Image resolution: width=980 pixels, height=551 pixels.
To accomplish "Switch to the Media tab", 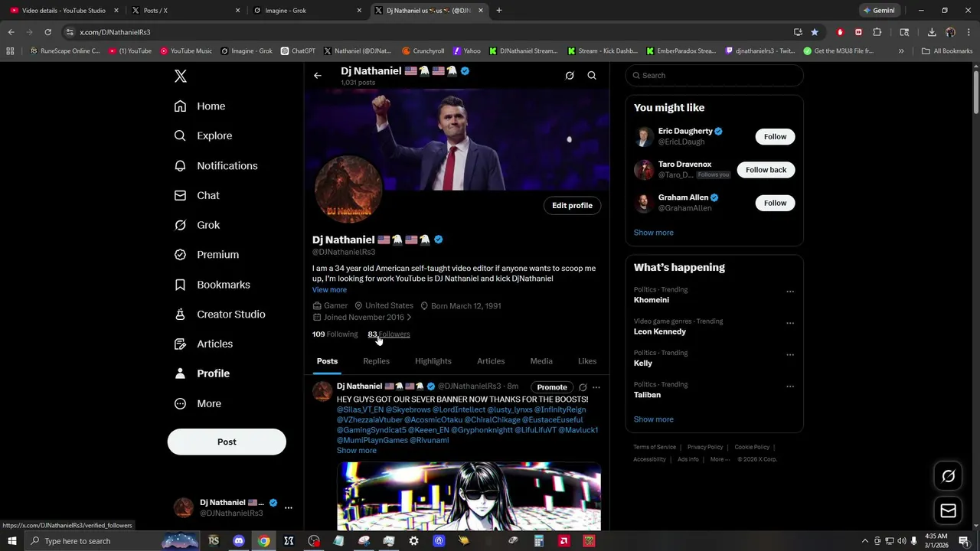I will (x=541, y=361).
